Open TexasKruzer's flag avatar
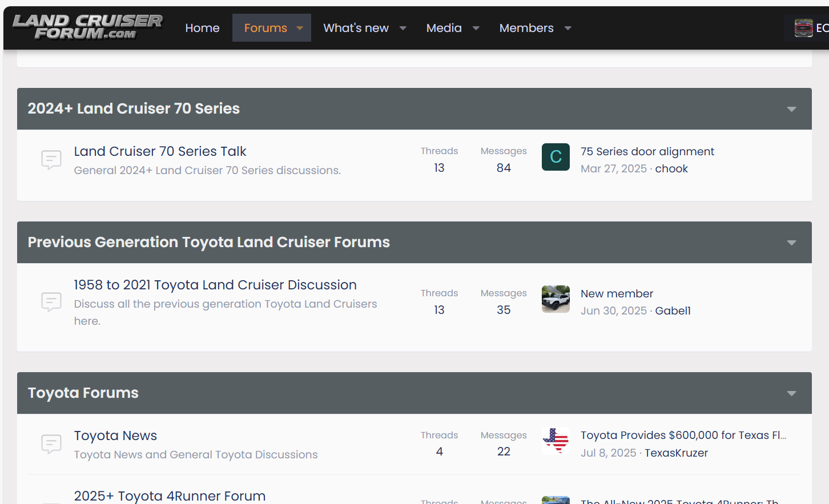829x504 pixels. tap(556, 441)
